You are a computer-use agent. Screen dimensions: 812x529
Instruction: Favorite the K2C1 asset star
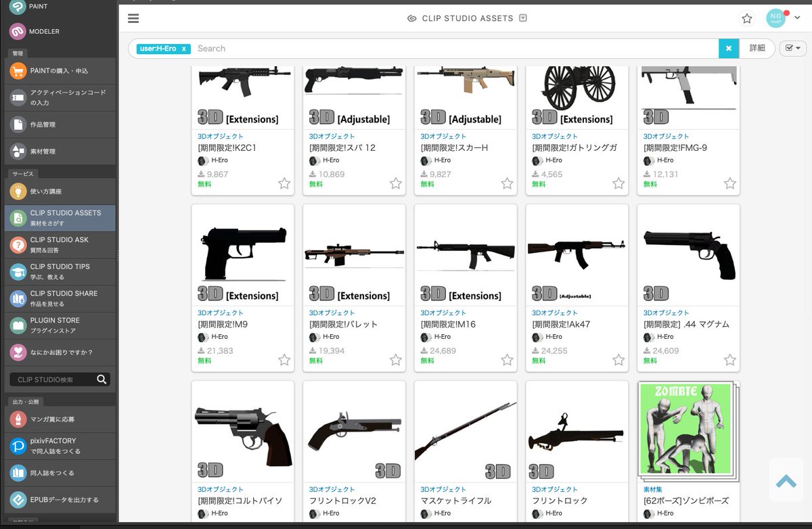[284, 183]
